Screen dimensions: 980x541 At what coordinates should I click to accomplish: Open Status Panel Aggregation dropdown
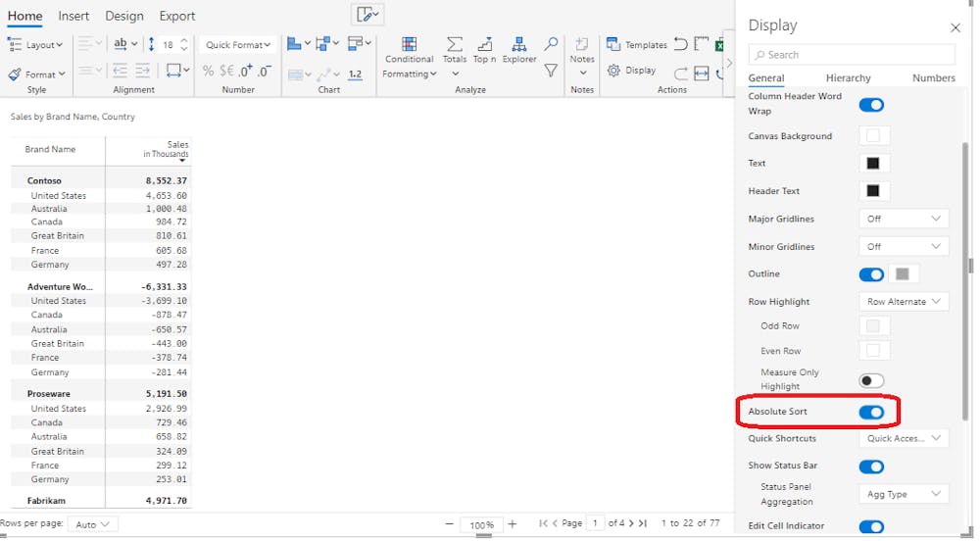tap(904, 494)
